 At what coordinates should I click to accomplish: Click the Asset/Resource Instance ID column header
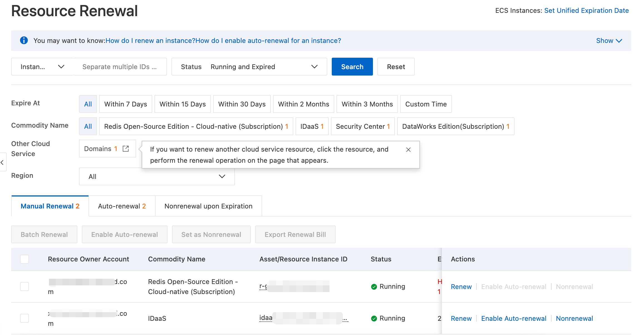coord(303,259)
